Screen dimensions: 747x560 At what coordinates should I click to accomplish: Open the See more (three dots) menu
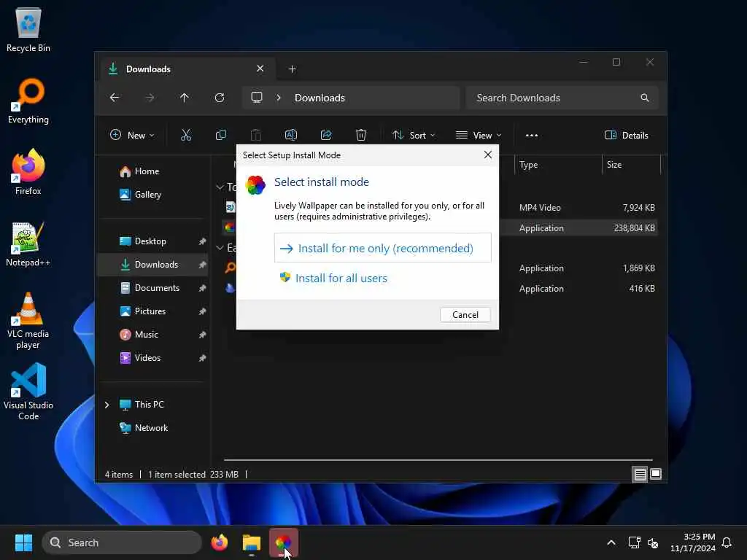532,135
